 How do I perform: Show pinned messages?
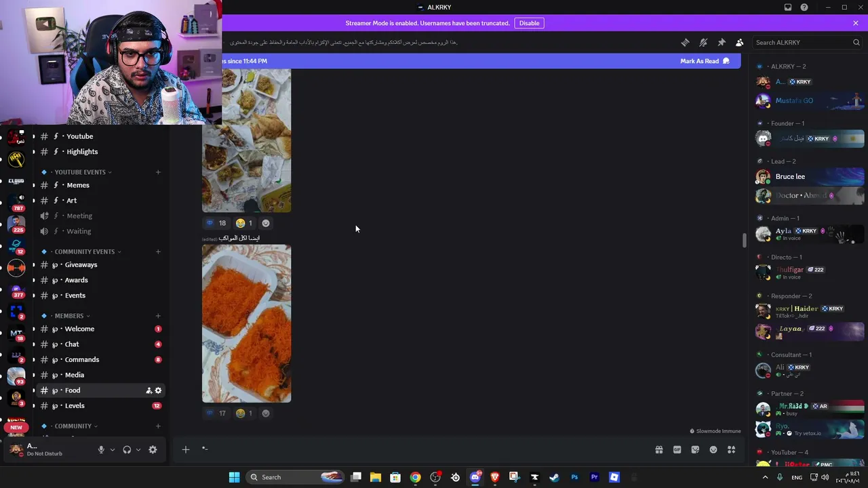(722, 42)
